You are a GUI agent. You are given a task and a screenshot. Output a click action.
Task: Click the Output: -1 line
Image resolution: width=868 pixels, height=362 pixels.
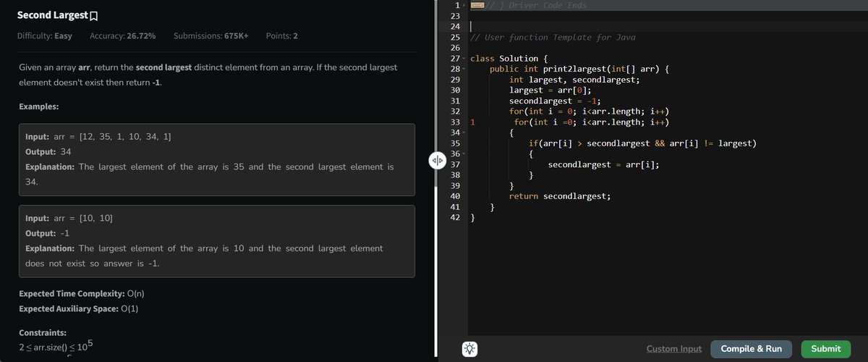[47, 234]
